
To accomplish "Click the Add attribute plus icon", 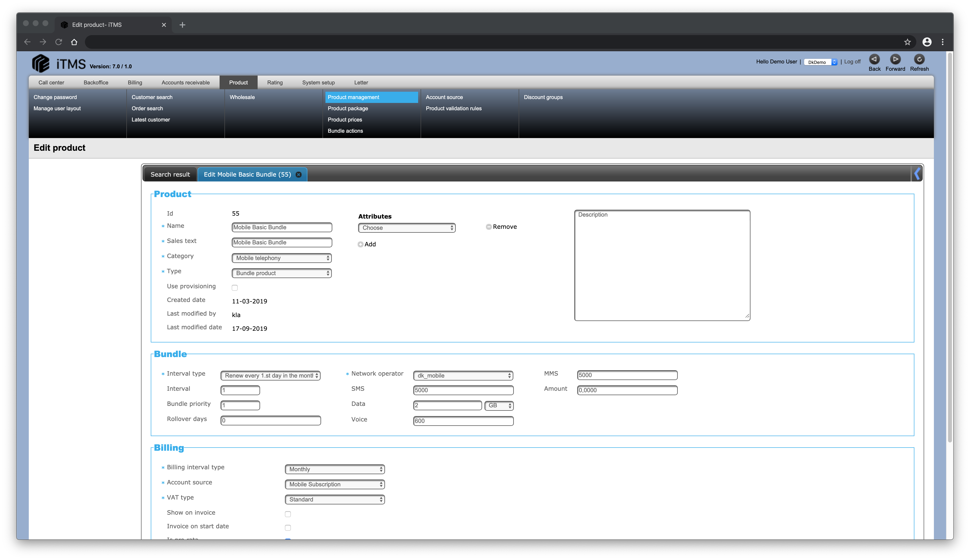I will 360,244.
